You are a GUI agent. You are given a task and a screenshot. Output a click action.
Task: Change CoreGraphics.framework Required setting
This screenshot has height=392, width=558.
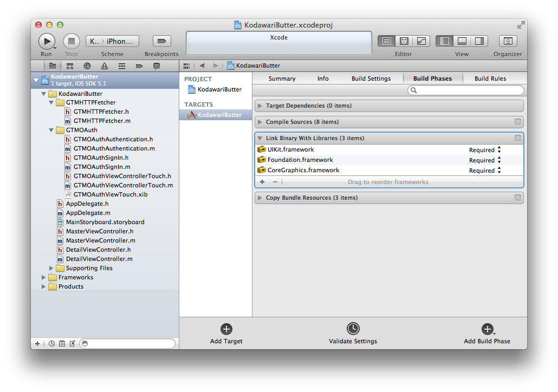[485, 171]
